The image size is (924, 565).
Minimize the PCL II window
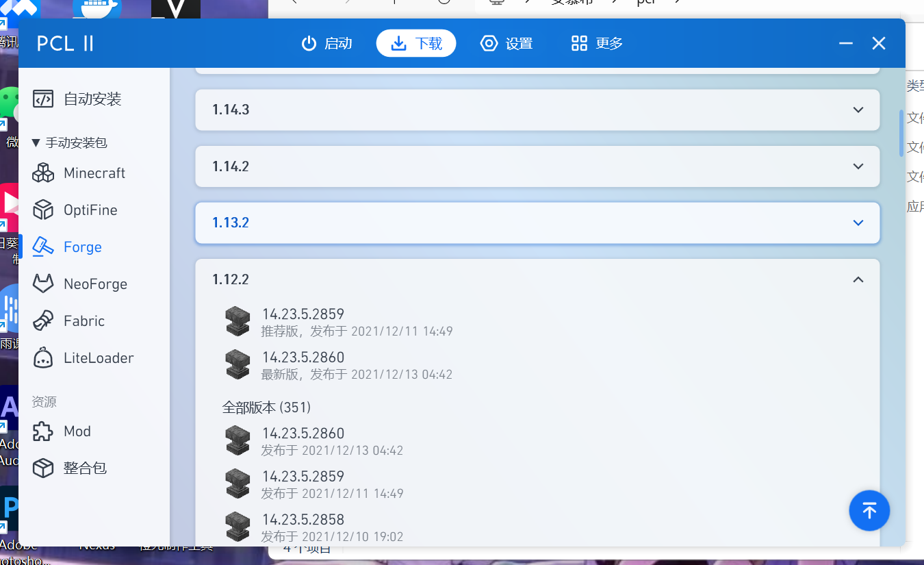[846, 44]
